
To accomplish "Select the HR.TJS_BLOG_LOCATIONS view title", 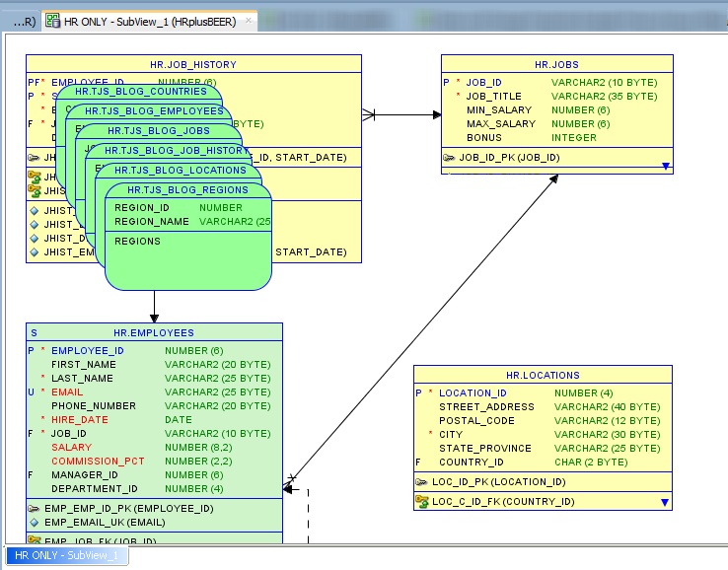I will tap(181, 171).
